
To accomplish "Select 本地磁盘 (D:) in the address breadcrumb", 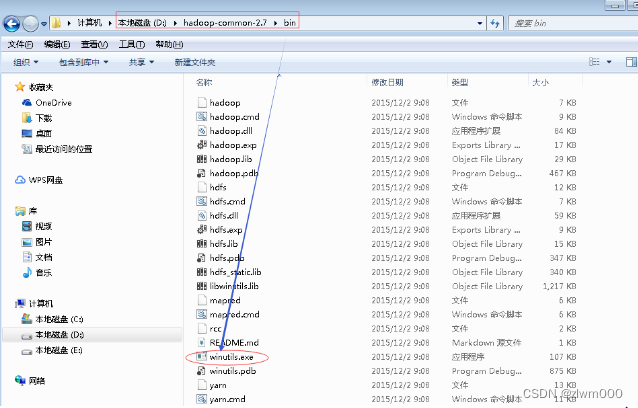I will [x=142, y=23].
